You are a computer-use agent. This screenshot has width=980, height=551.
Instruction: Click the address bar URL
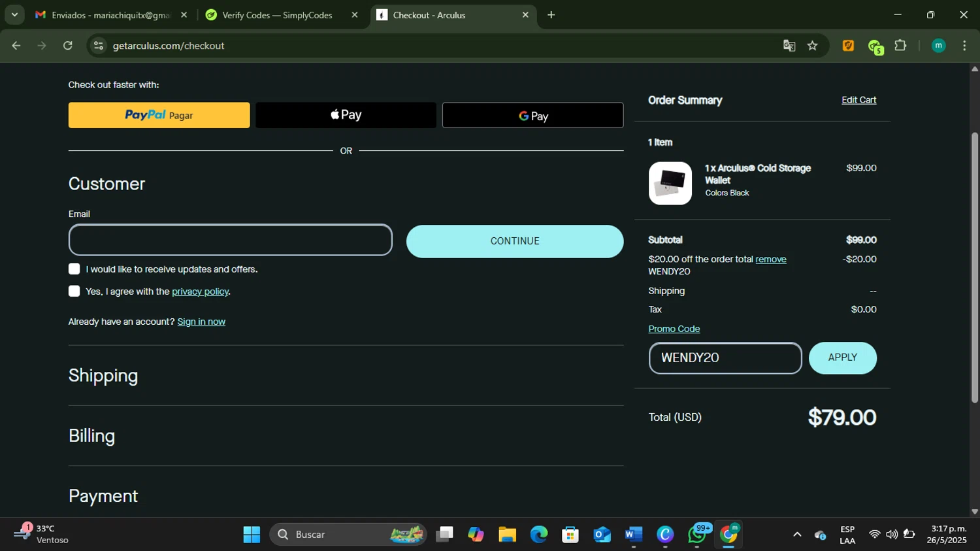[x=169, y=46]
